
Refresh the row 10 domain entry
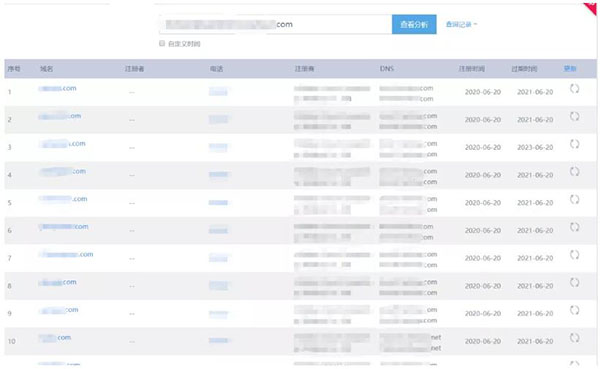coord(574,338)
